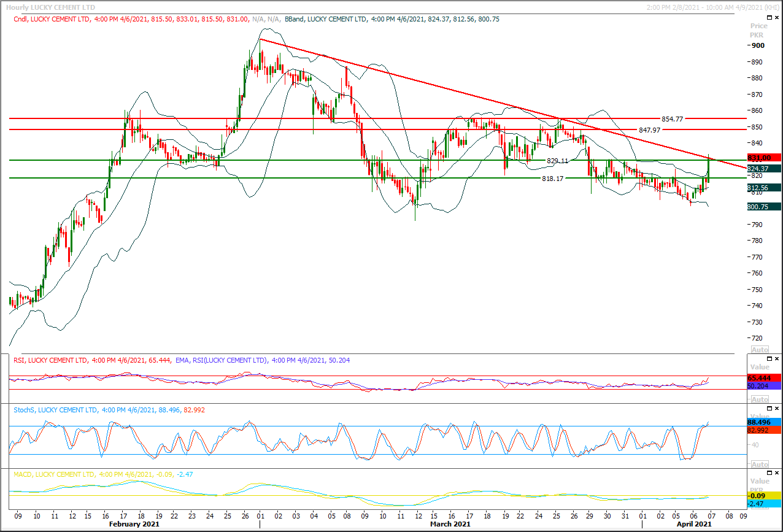Click the 829.11 support level label
Image resolution: width=783 pixels, height=532 pixels.
(x=558, y=160)
